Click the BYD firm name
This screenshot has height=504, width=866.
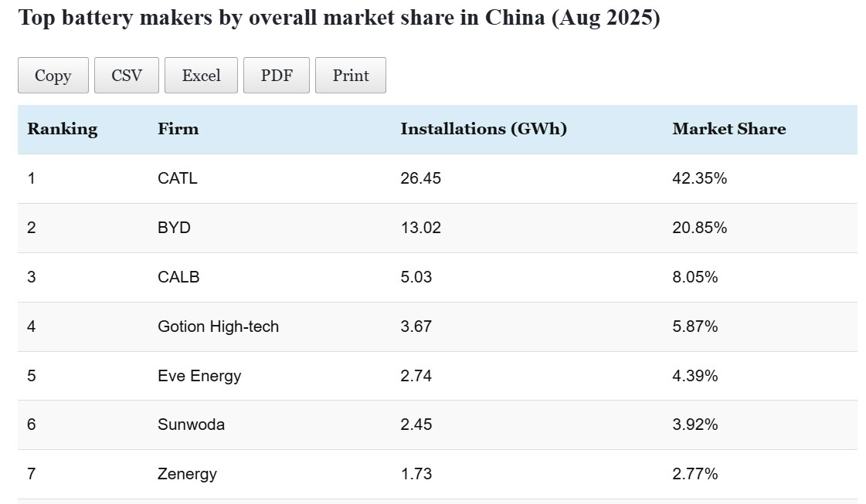click(x=174, y=228)
